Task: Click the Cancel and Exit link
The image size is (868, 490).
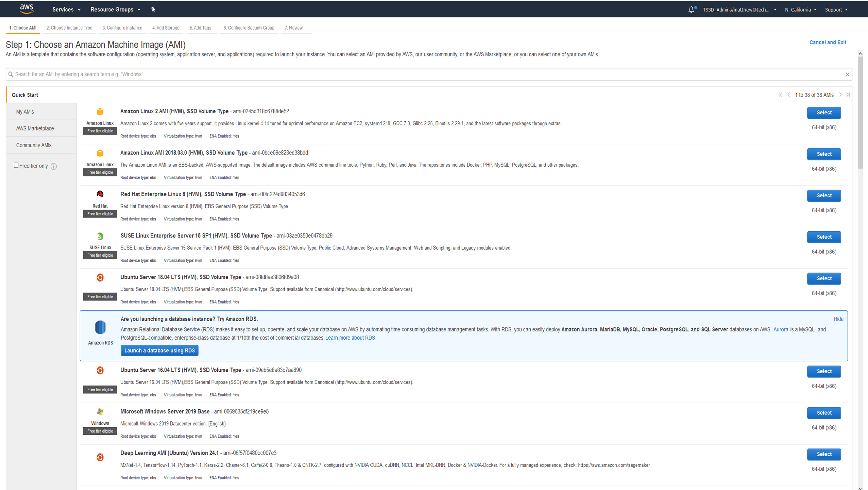Action: [x=828, y=42]
